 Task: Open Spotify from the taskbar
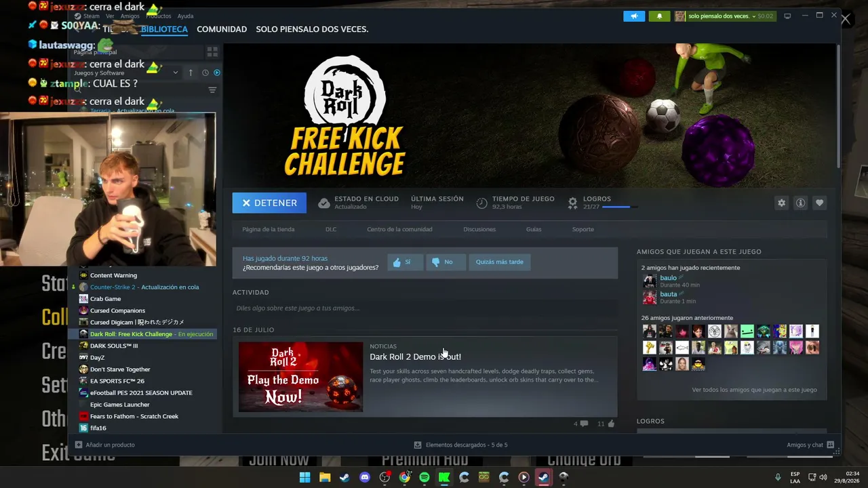[425, 477]
